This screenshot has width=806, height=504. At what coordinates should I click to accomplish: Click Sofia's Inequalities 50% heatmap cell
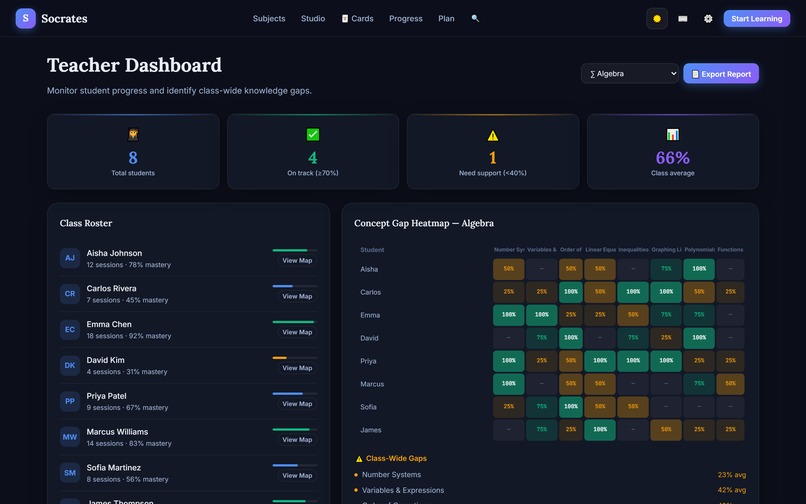633,407
